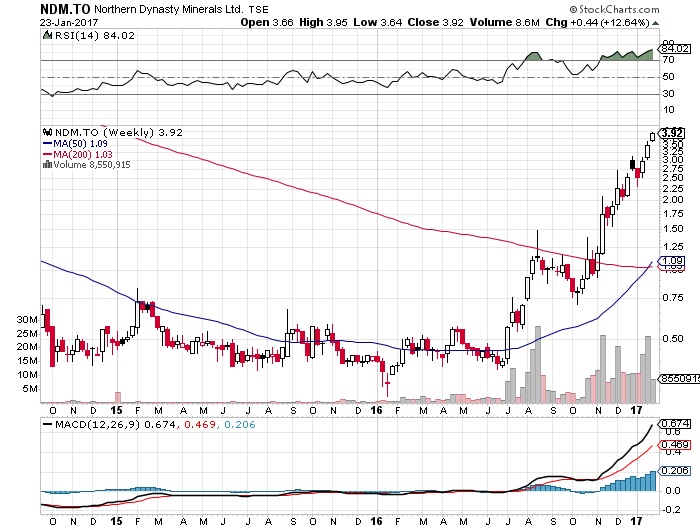Screen dimensions: 700x530
Task: Select the NDM.TO ticker symbol in the title
Action: (65, 8)
